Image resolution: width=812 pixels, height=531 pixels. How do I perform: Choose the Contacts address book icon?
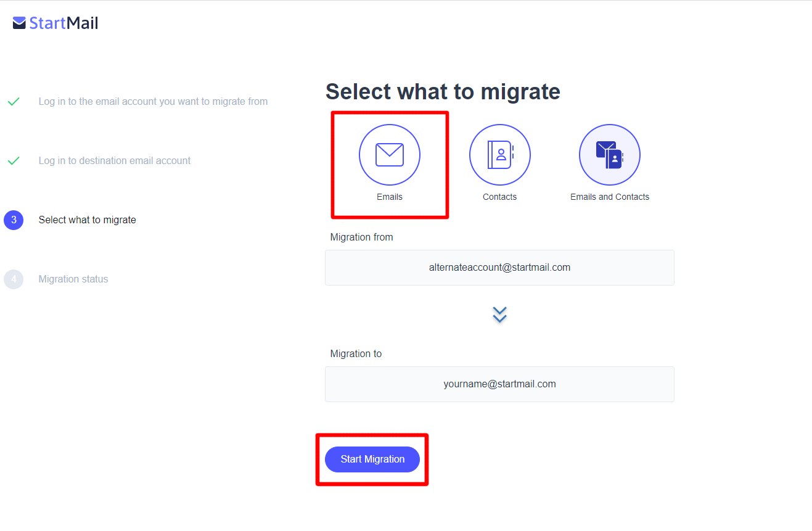click(x=499, y=155)
